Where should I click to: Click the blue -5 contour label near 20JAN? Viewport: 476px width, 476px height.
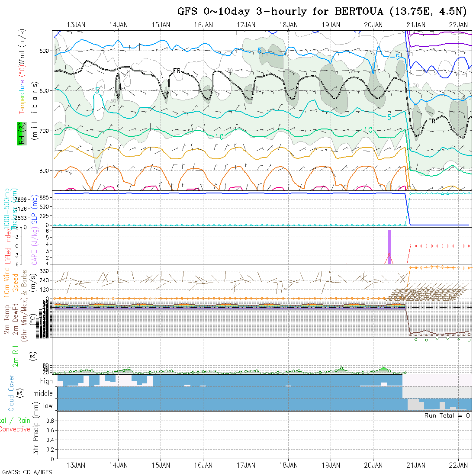(x=395, y=56)
